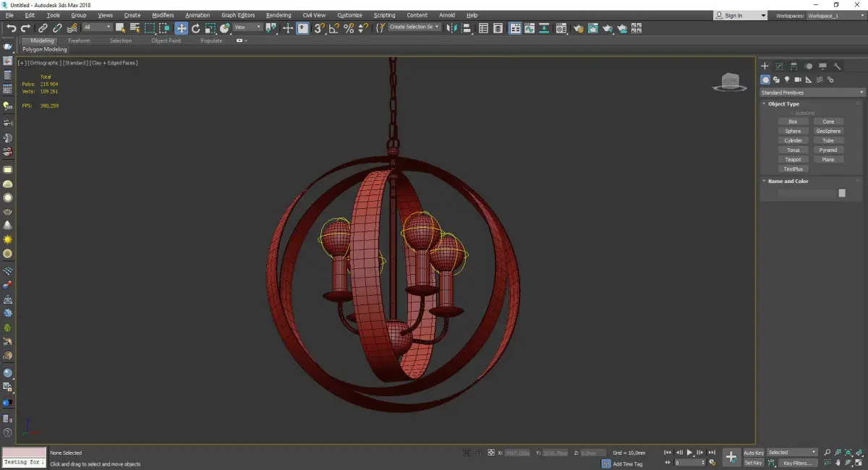
Task: Click the Align tool icon
Action: pyautogui.click(x=467, y=28)
